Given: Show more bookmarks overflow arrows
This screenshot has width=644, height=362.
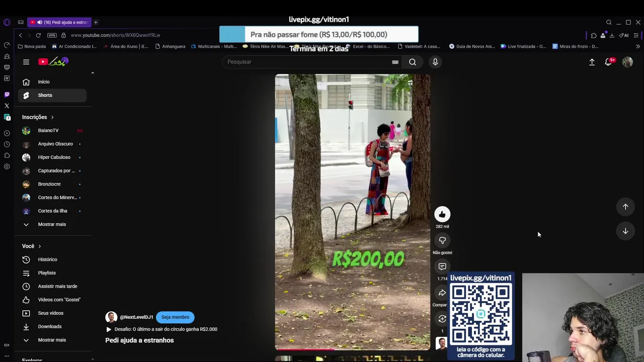Looking at the screenshot, I should [x=638, y=46].
